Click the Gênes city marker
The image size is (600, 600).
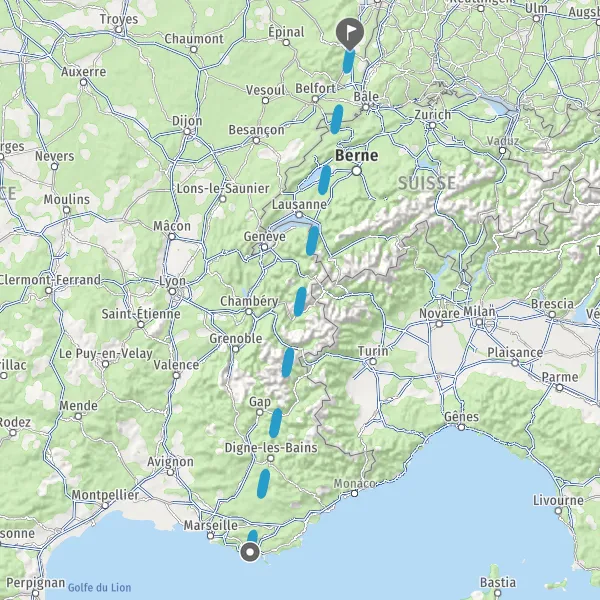pyautogui.click(x=461, y=427)
